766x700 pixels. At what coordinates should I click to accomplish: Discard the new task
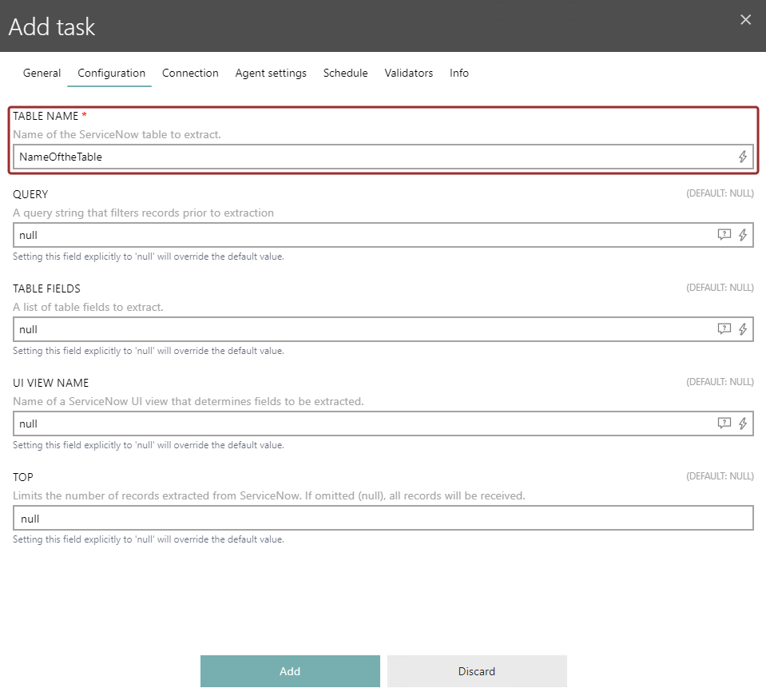click(476, 671)
